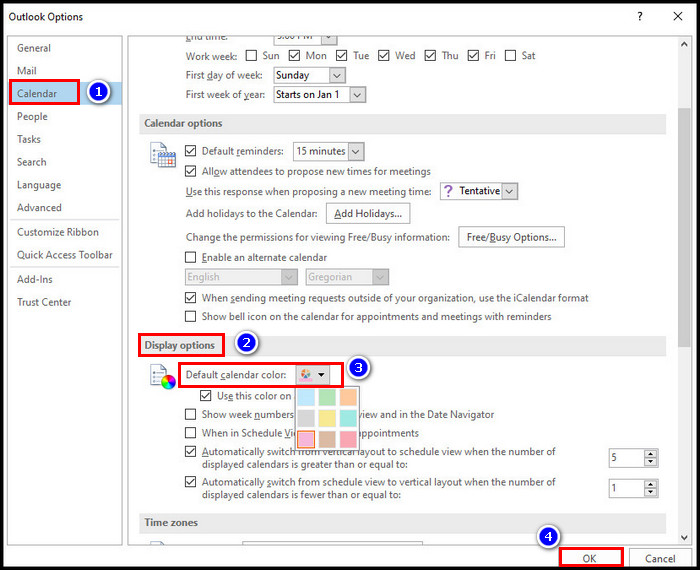700x570 pixels.
Task: Increase the schedule view threshold value 5
Action: [x=650, y=454]
